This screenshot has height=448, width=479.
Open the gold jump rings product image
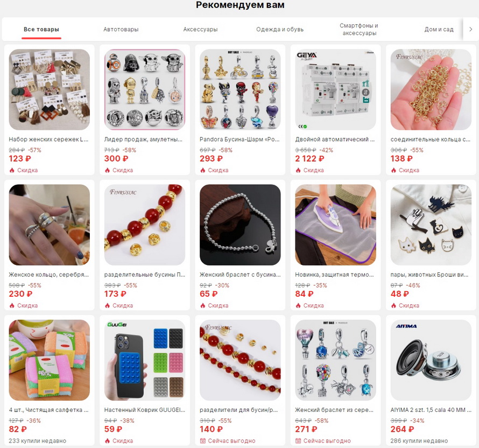tap(431, 89)
